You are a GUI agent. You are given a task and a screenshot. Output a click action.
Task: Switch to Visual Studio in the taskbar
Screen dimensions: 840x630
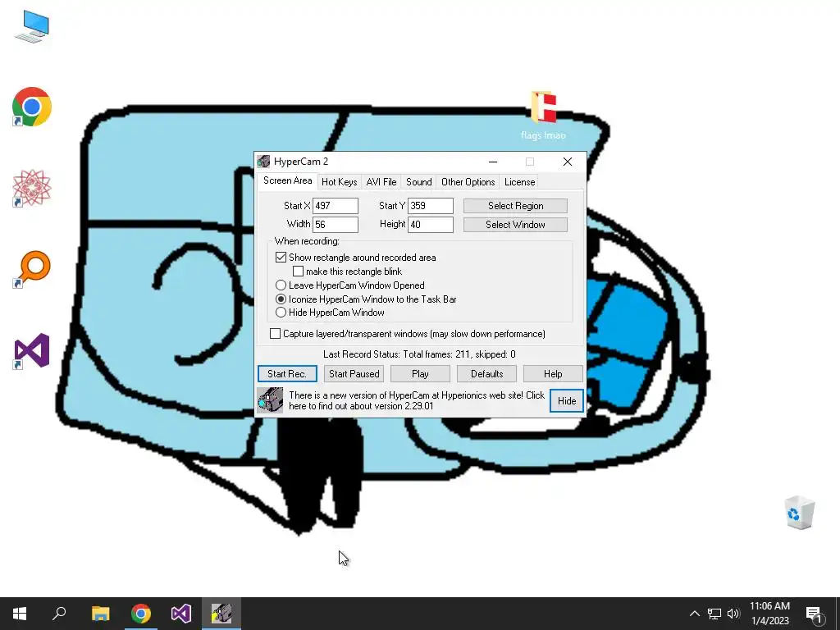[x=181, y=614]
